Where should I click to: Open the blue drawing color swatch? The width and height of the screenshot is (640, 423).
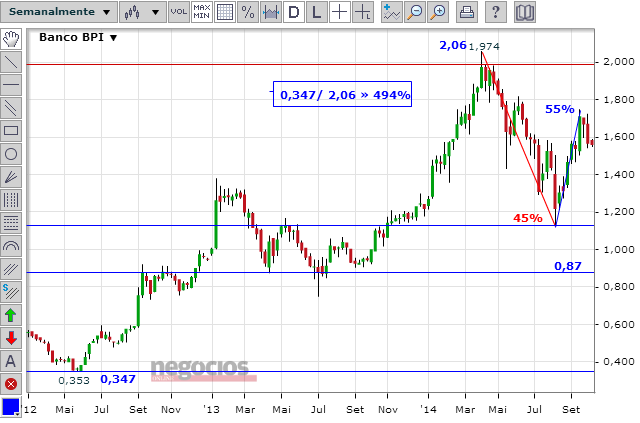10,407
